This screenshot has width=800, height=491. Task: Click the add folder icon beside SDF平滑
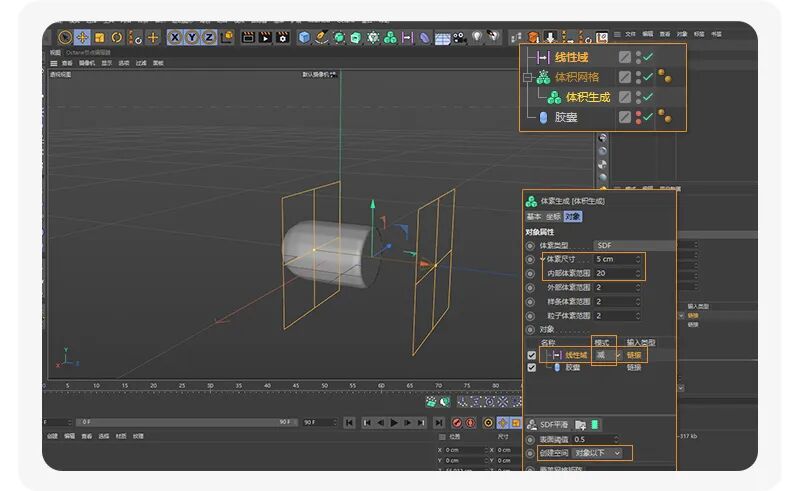click(581, 425)
